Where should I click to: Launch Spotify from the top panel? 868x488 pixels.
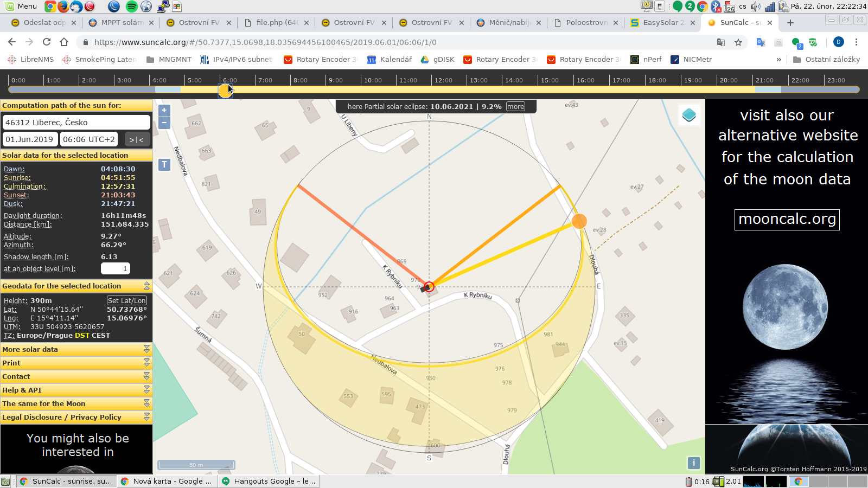point(132,7)
